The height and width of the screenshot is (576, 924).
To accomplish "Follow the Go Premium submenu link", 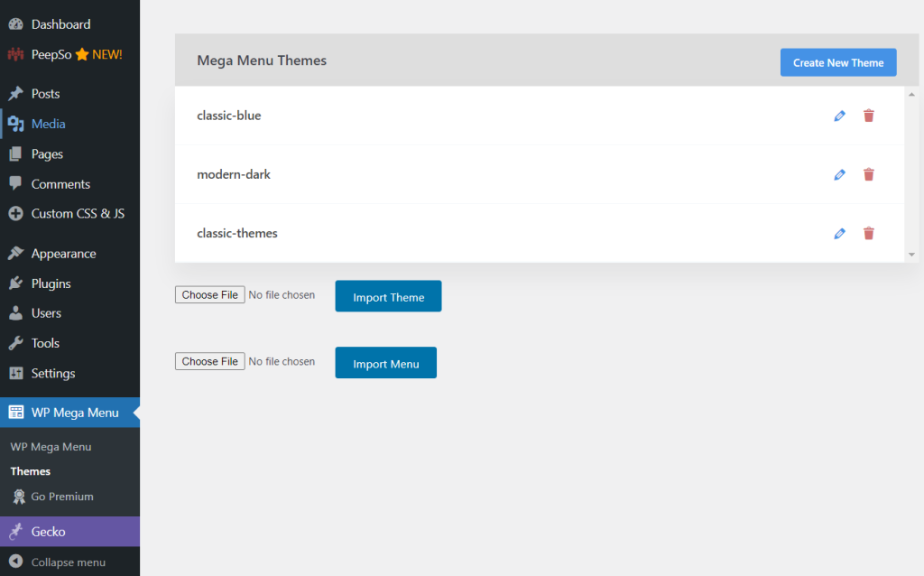I will pyautogui.click(x=62, y=497).
